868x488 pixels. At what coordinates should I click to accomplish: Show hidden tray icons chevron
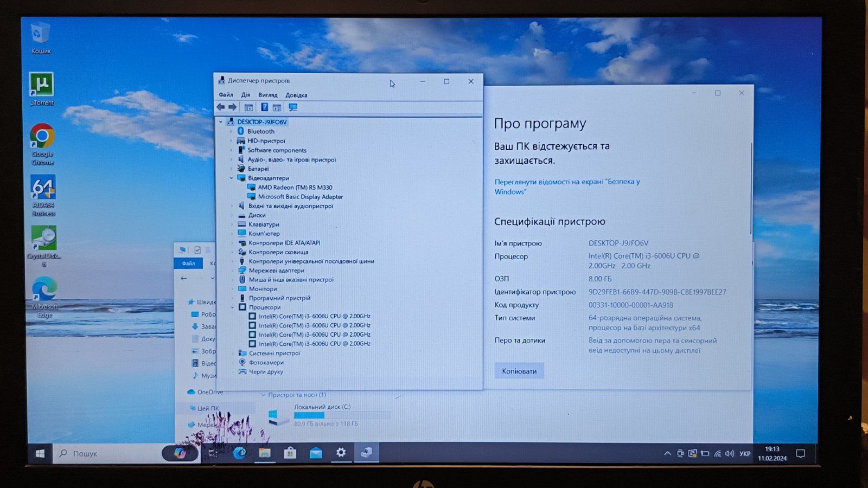coord(667,453)
